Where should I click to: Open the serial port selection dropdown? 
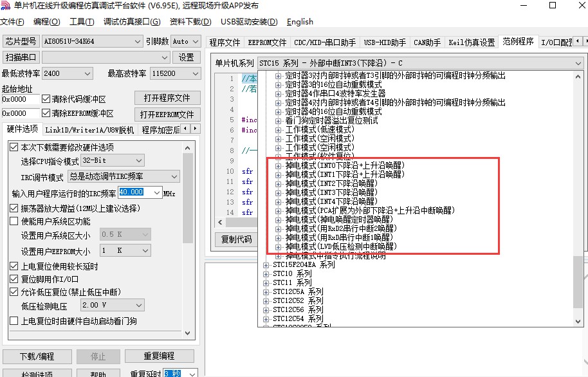pos(106,57)
